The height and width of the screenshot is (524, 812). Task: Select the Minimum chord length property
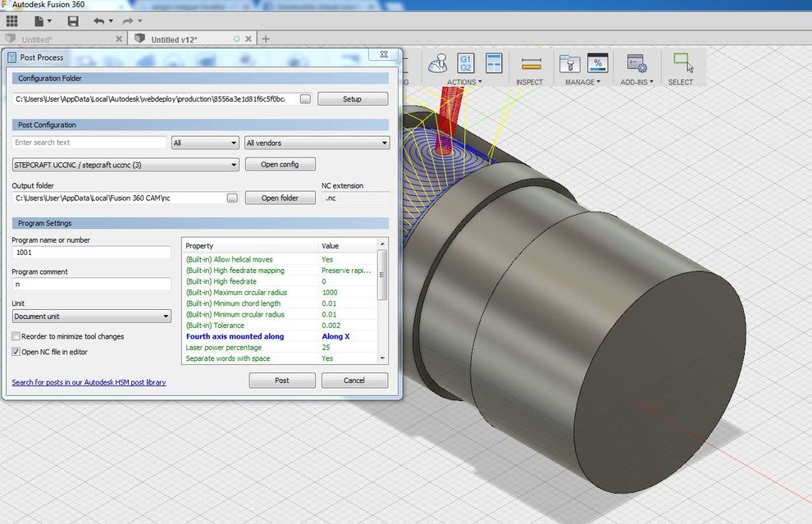point(233,303)
